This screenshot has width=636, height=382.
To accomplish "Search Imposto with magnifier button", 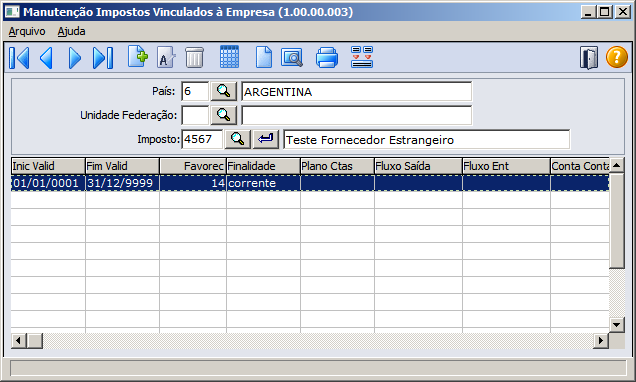I will click(x=237, y=139).
